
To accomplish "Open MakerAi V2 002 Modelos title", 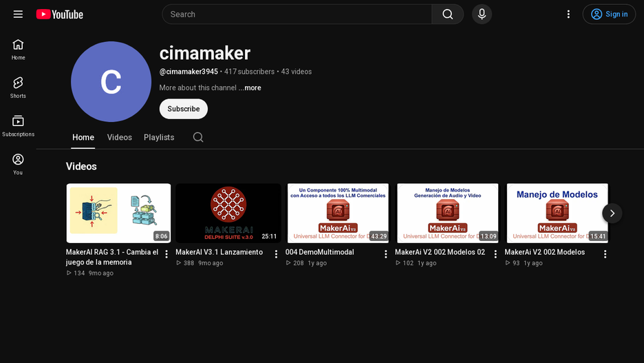I will (545, 252).
